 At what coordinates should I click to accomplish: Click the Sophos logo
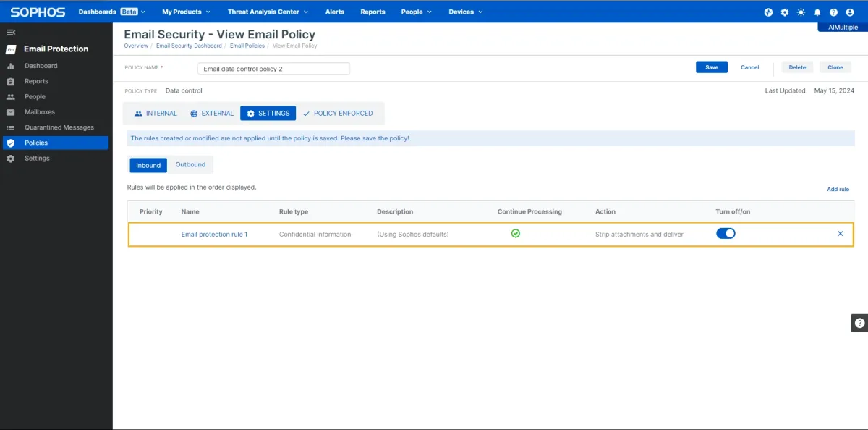click(38, 12)
